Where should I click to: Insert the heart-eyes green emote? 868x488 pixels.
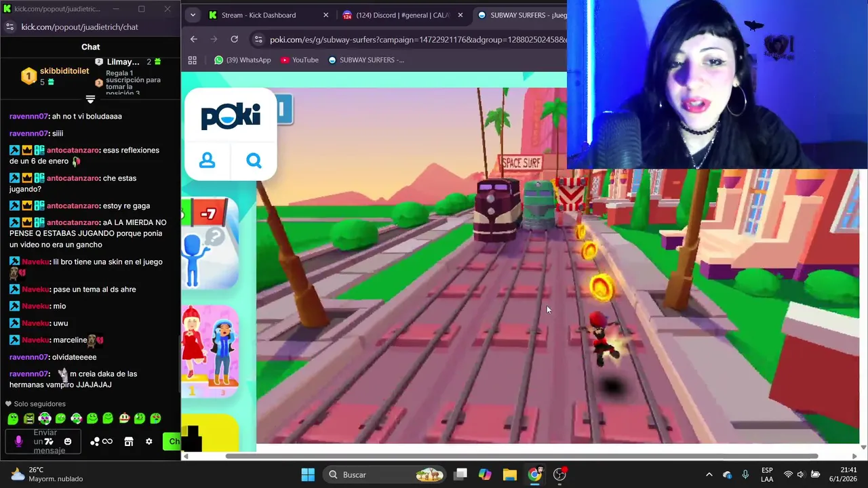(155, 419)
